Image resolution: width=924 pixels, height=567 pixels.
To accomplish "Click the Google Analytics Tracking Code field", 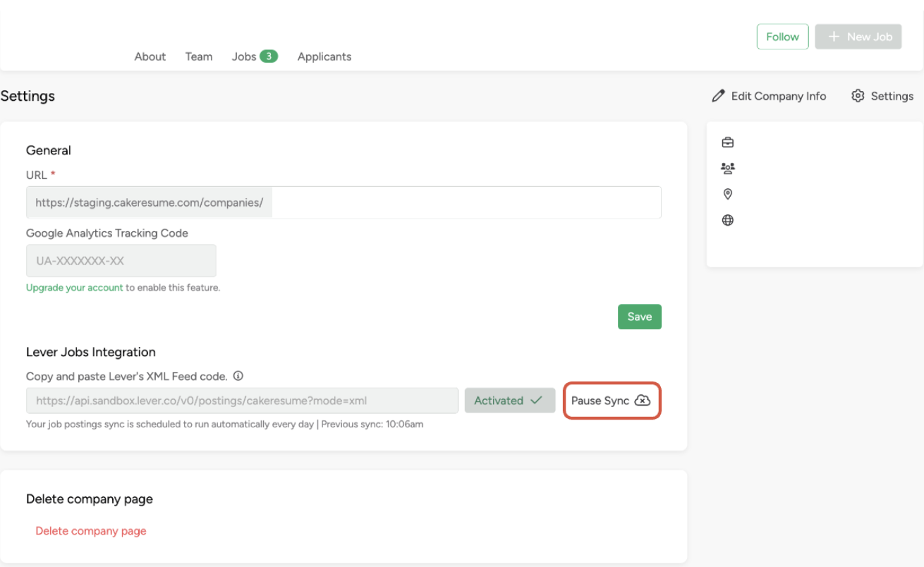I will click(121, 261).
